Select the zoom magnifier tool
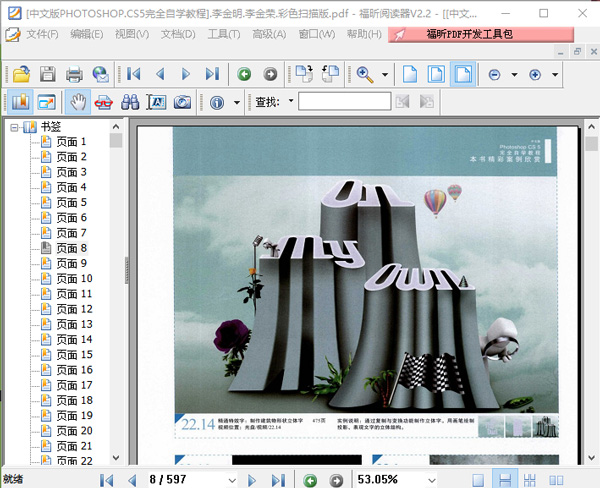 (x=365, y=74)
